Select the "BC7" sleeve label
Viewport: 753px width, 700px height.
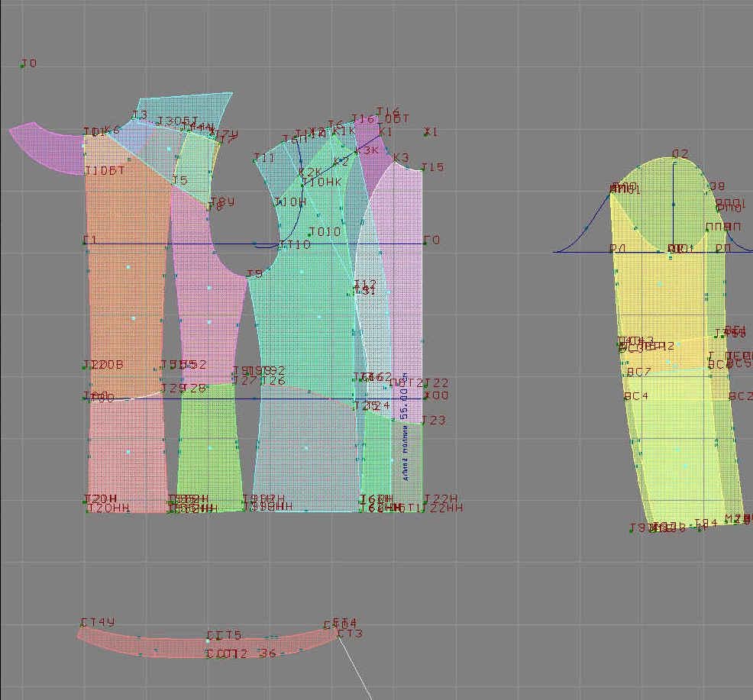click(x=639, y=372)
